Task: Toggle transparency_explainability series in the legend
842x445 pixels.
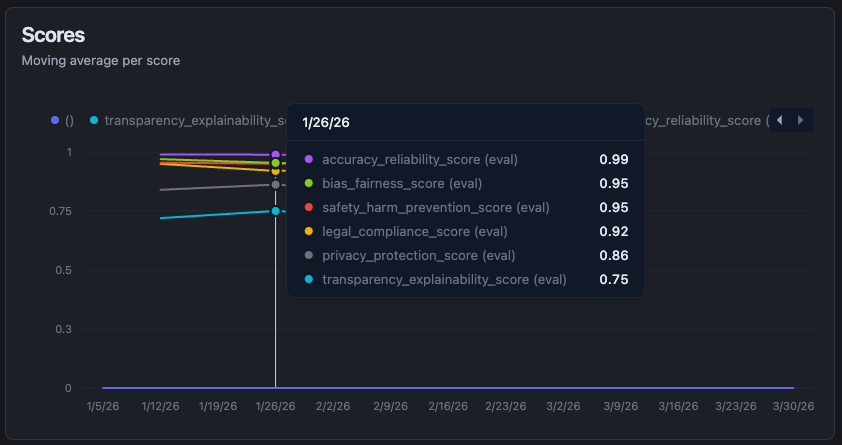Action: [x=190, y=120]
